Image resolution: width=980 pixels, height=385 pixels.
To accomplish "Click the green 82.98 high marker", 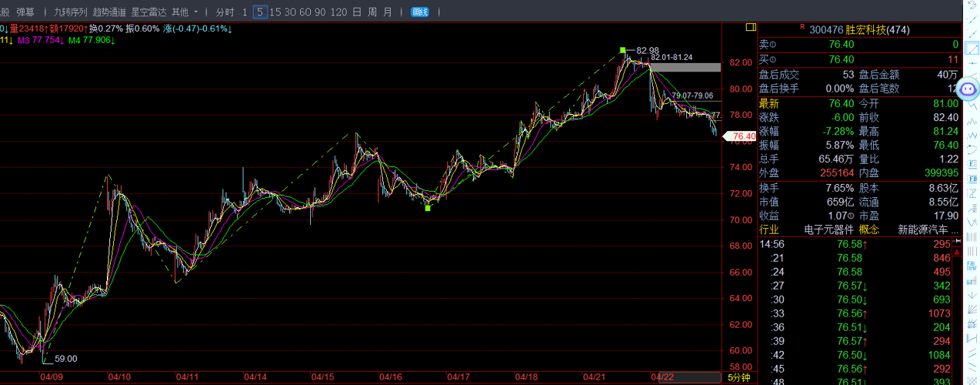I will [x=623, y=51].
